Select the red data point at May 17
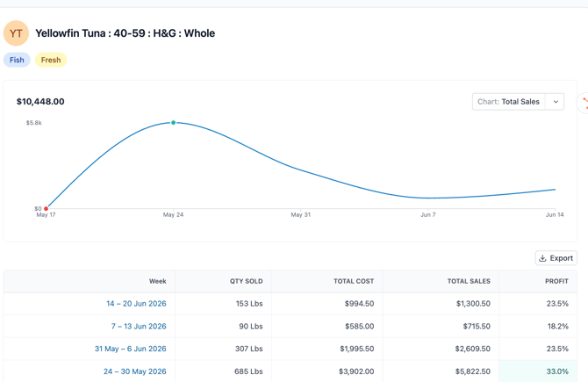588x382 pixels. [x=46, y=209]
